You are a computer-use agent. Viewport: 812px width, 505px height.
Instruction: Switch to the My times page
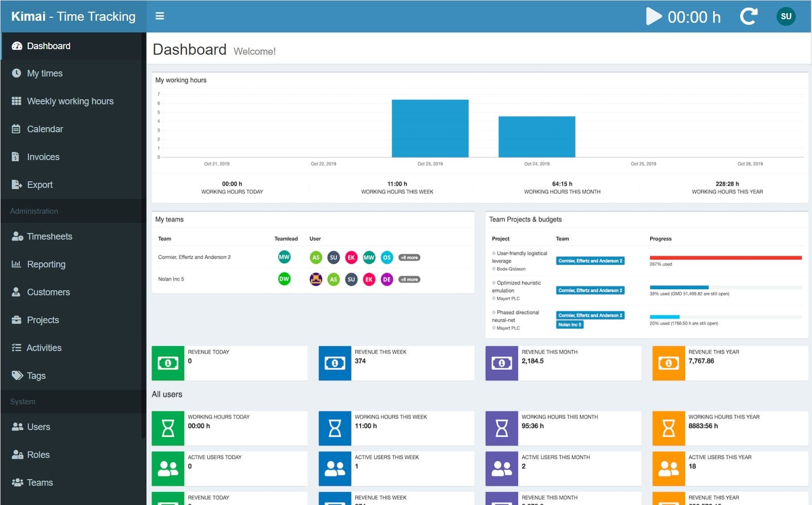(x=45, y=73)
